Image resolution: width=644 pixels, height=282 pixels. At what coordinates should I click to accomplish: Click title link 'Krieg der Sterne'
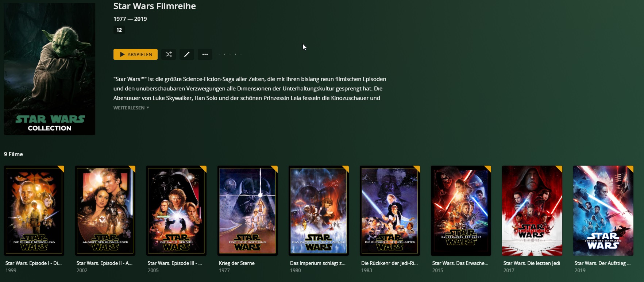[237, 263]
